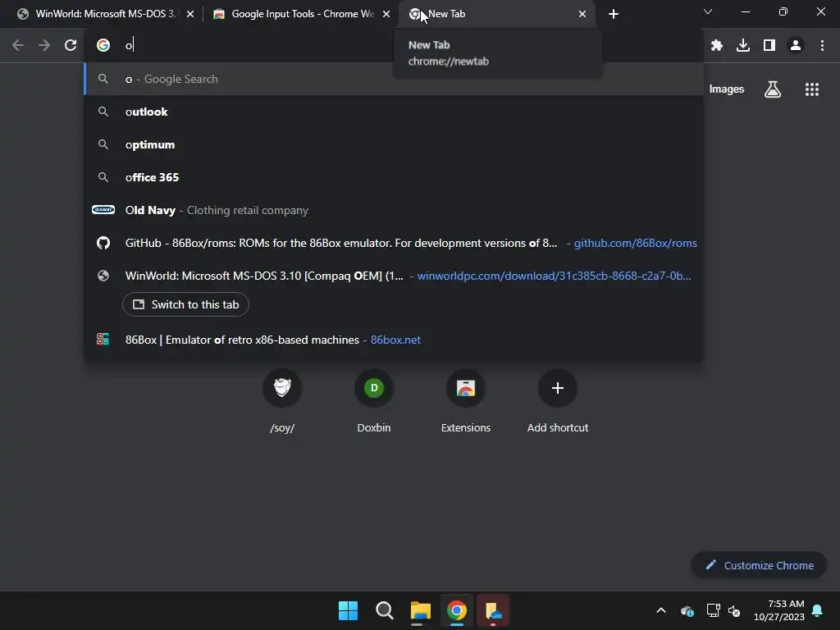Close the Google Input Tools tab
The image size is (840, 630).
tap(386, 14)
